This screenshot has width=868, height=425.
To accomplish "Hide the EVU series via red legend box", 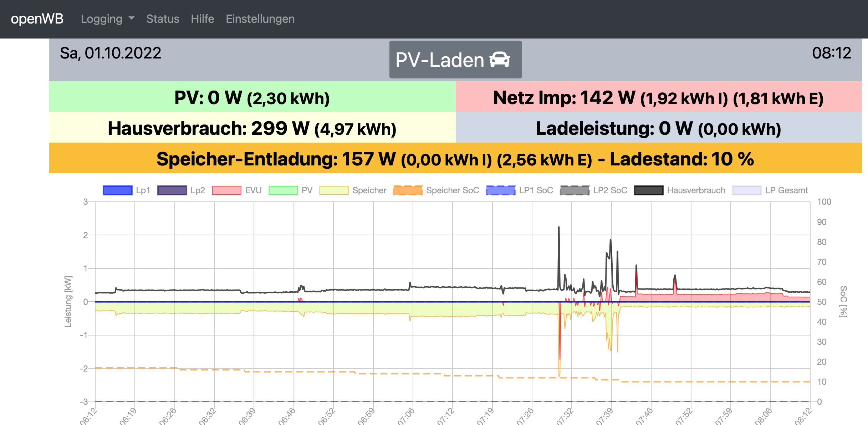I will point(226,190).
